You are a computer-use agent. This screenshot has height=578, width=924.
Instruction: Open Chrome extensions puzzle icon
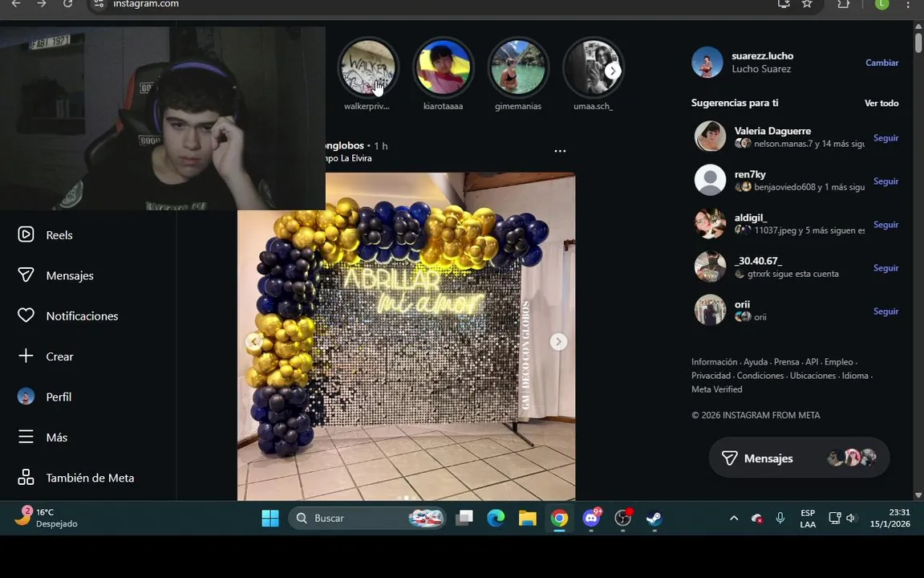(844, 3)
